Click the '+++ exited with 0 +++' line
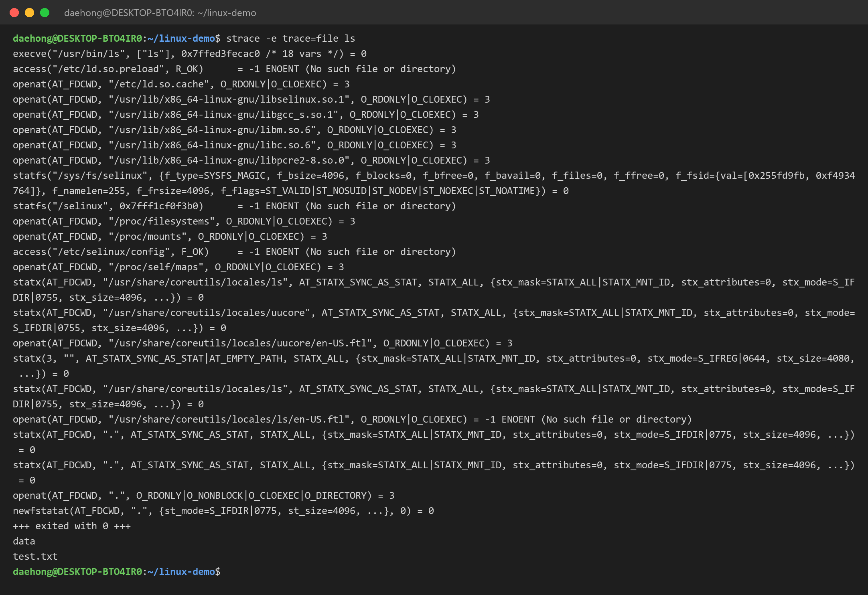The image size is (868, 595). point(72,526)
